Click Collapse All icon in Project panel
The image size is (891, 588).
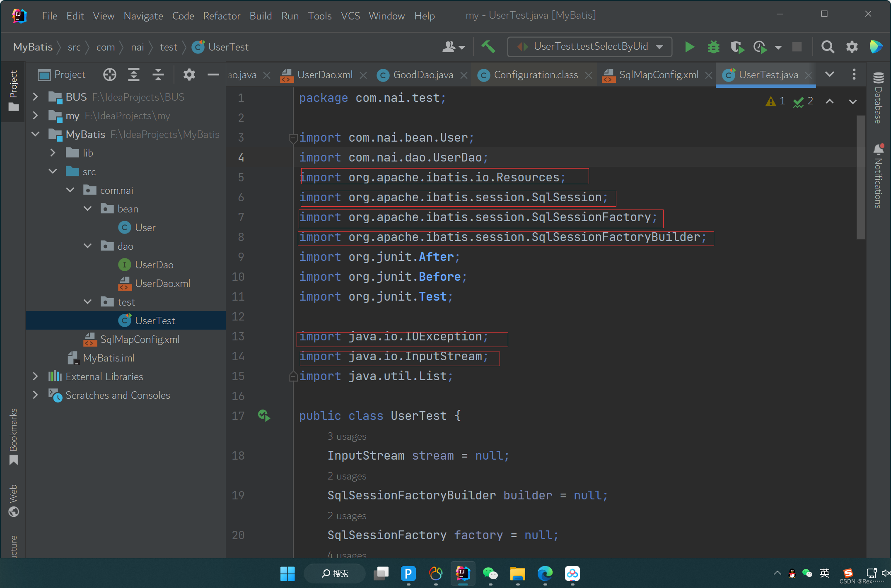[158, 75]
